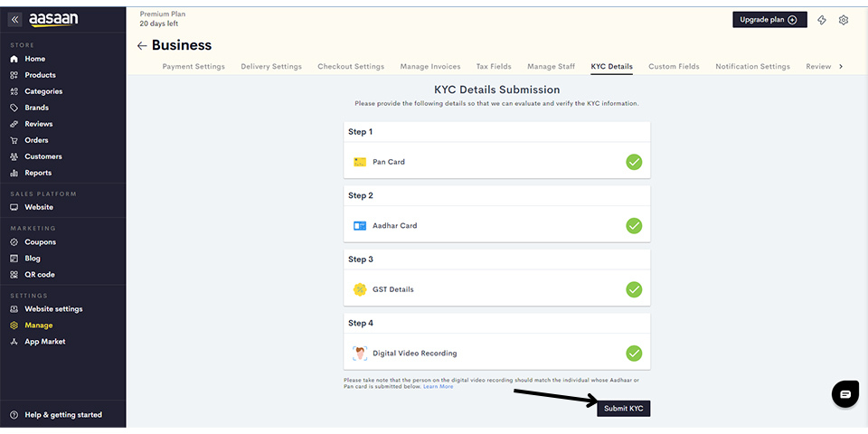Click the Aadhar Card green checkmark
Screen dimensions: 868x434
(x=634, y=226)
